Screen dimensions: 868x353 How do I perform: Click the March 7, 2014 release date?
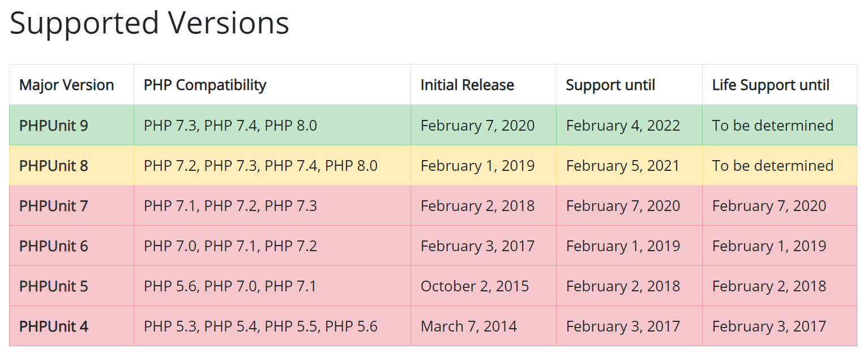pyautogui.click(x=469, y=326)
